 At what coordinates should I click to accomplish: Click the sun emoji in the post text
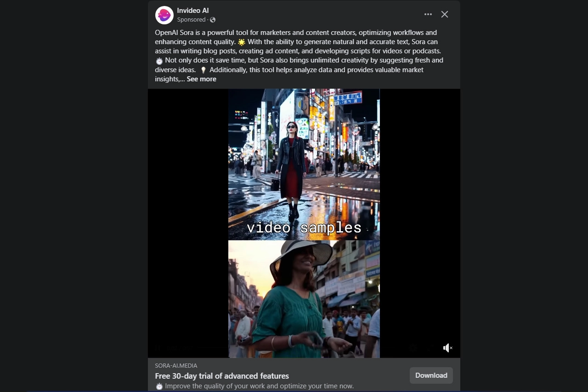(x=242, y=42)
